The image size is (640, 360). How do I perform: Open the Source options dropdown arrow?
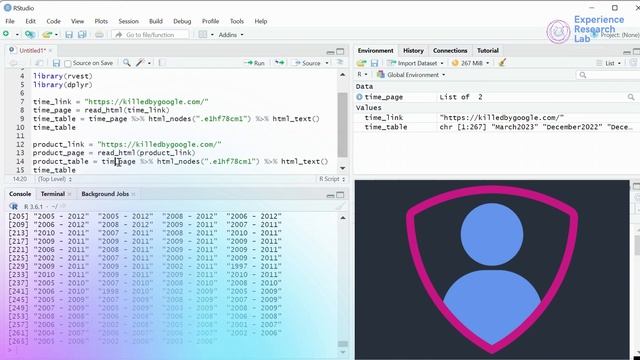[327, 63]
